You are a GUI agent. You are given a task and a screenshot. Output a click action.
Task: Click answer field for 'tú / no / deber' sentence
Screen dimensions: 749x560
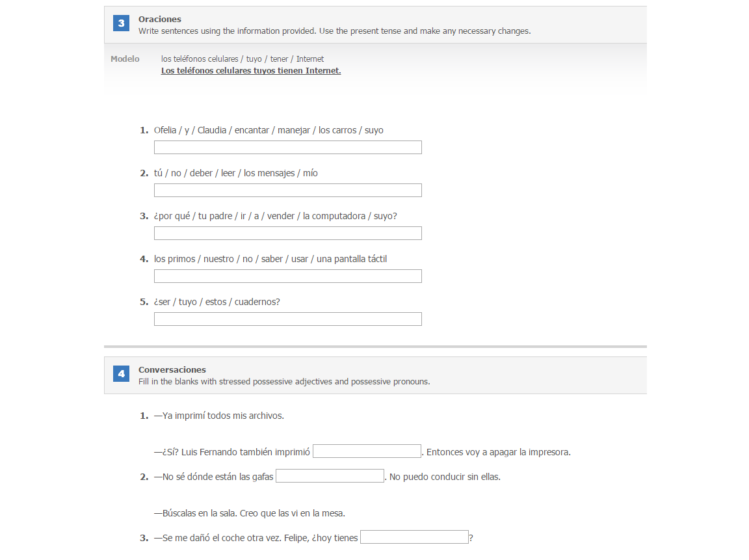point(287,190)
